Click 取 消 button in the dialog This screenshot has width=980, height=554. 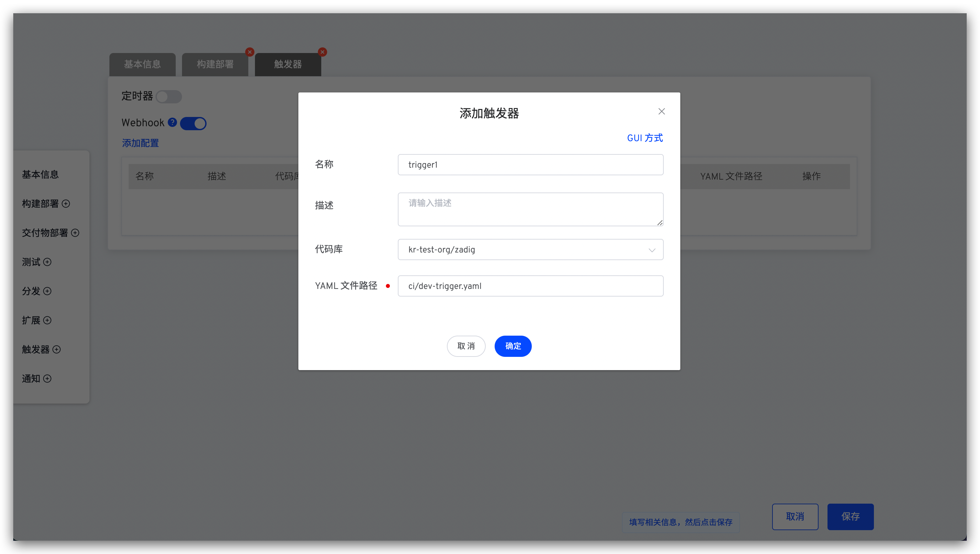pyautogui.click(x=466, y=346)
